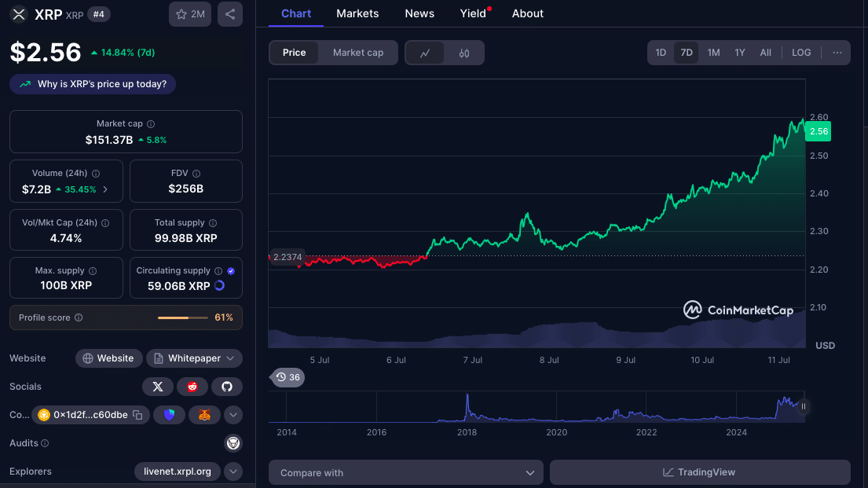Open the Reddit social link

pos(192,387)
